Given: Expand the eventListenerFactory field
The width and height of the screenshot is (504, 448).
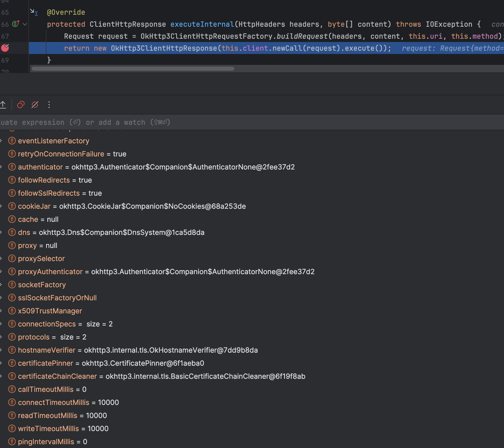Looking at the screenshot, I should (x=1, y=141).
